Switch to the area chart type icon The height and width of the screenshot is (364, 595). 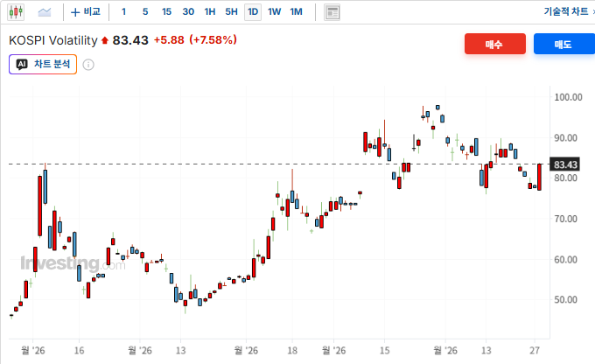tap(45, 12)
